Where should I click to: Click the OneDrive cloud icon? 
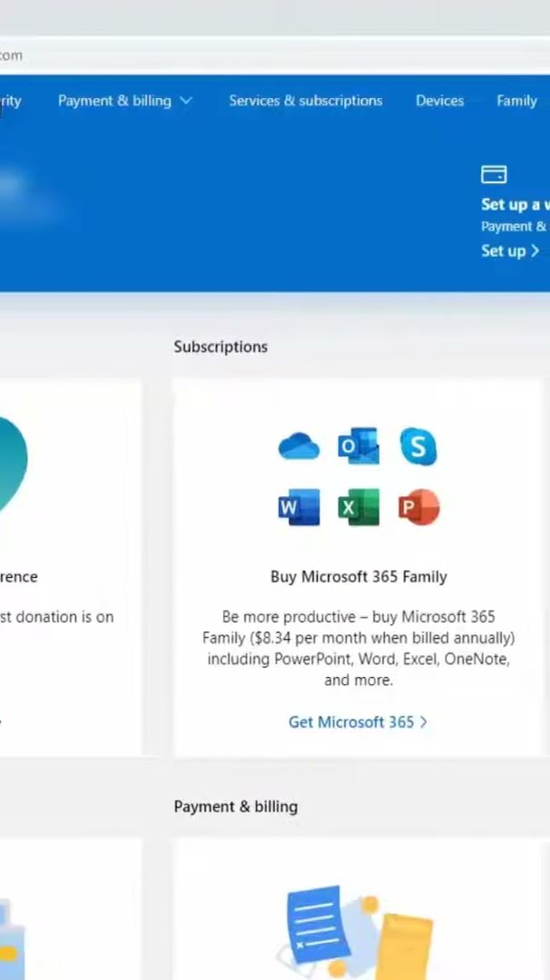(299, 446)
